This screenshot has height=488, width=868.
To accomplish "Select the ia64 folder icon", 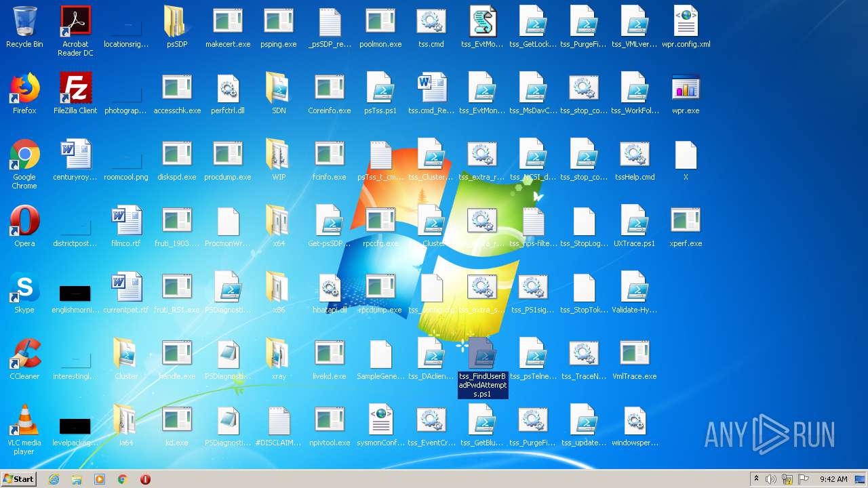I will click(126, 426).
